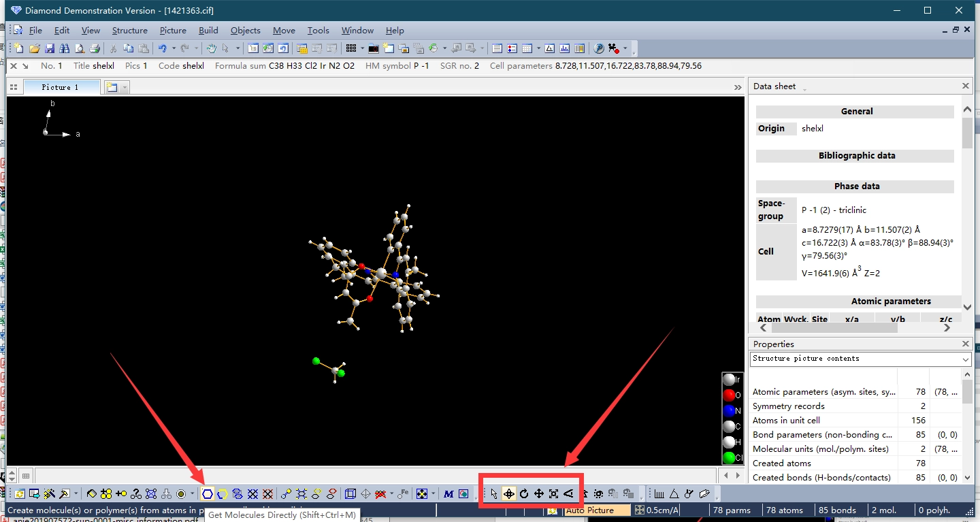Open the File menu
The image size is (980, 522).
[35, 30]
